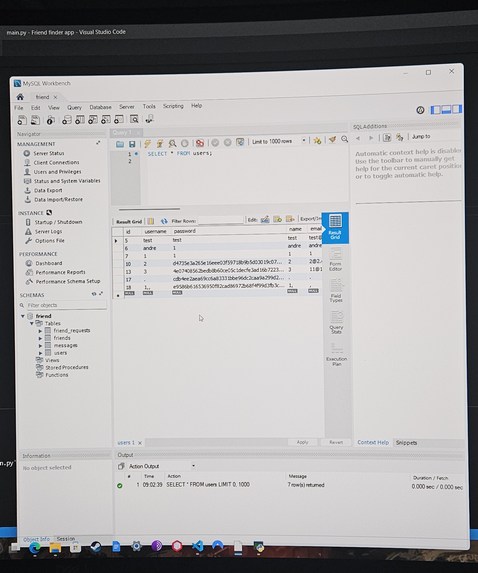
Task: Explain the query with magnifier-bolt icon
Action: [x=172, y=143]
